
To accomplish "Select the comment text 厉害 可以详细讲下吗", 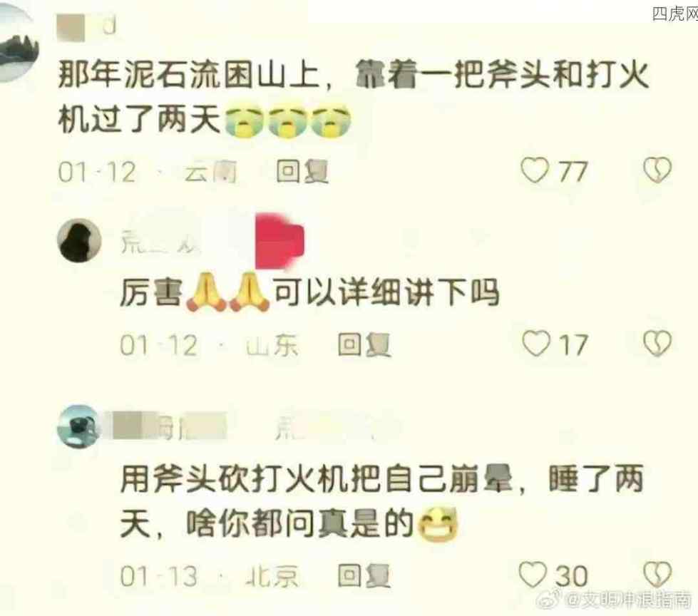I will click(310, 292).
